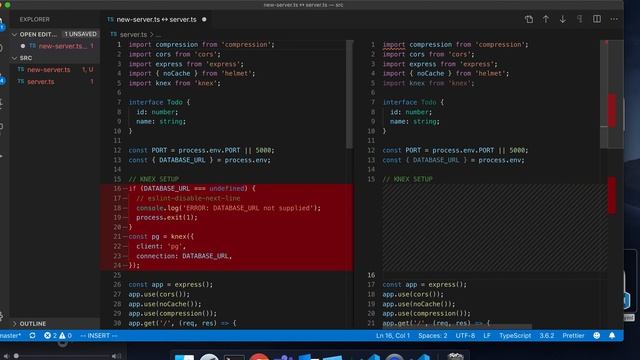The height and width of the screenshot is (360, 640).
Task: Click the feedback smiley icon
Action: (597, 336)
